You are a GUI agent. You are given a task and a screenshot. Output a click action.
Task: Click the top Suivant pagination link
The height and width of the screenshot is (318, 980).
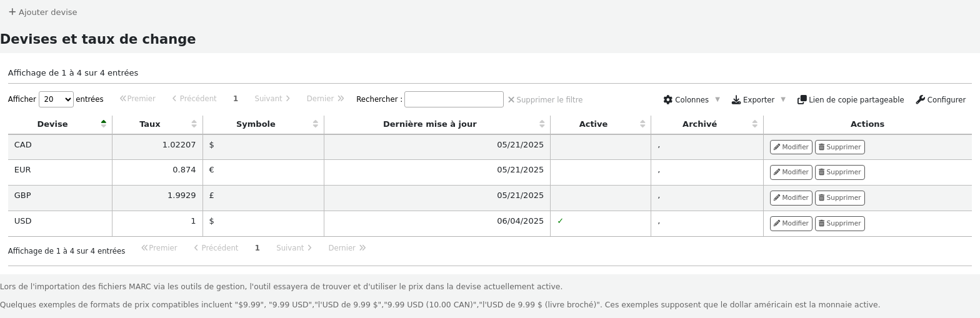click(x=272, y=99)
